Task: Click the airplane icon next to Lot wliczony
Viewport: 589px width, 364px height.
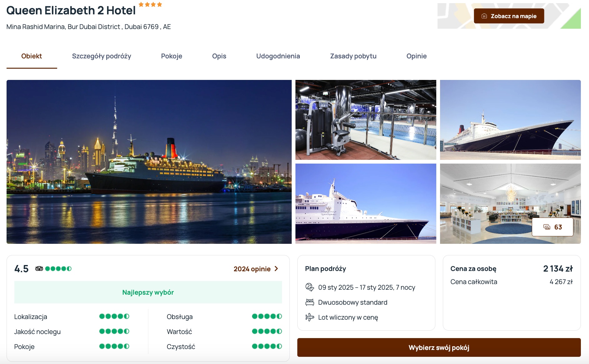Action: click(309, 317)
